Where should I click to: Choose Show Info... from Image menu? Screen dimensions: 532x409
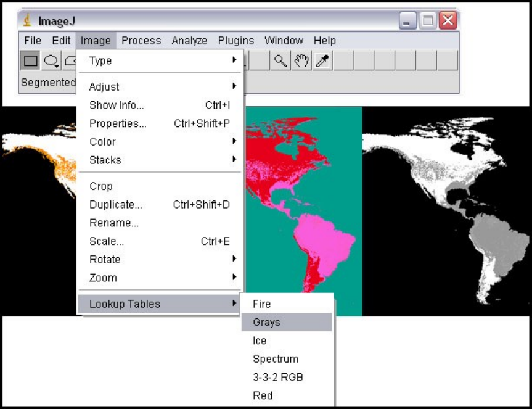click(160, 105)
